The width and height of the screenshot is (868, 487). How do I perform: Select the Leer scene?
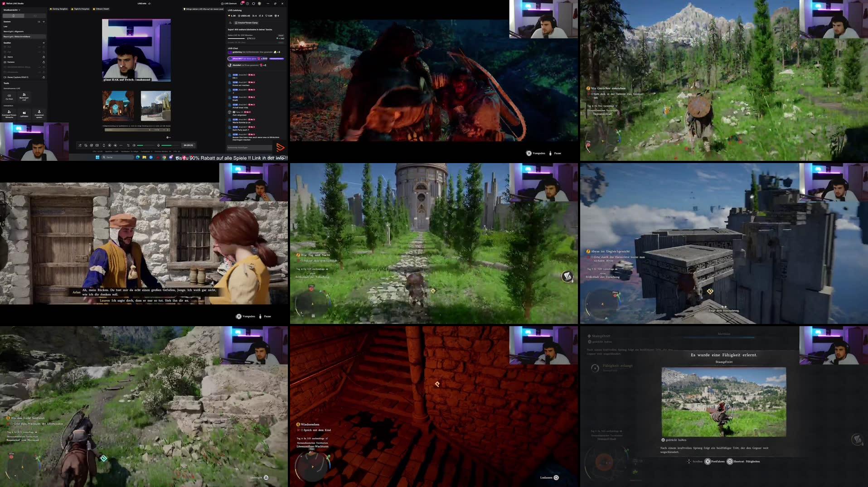(24, 26)
